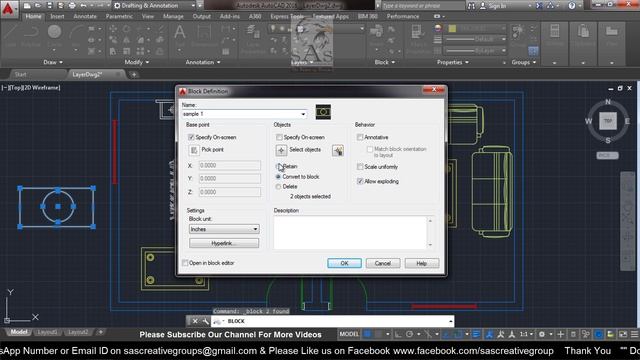Click the object color swatch in Properties panel
The image size is (640, 360).
tap(452, 28)
